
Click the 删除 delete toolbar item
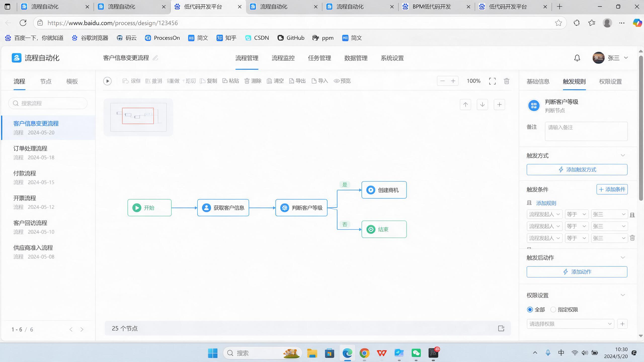point(253,81)
